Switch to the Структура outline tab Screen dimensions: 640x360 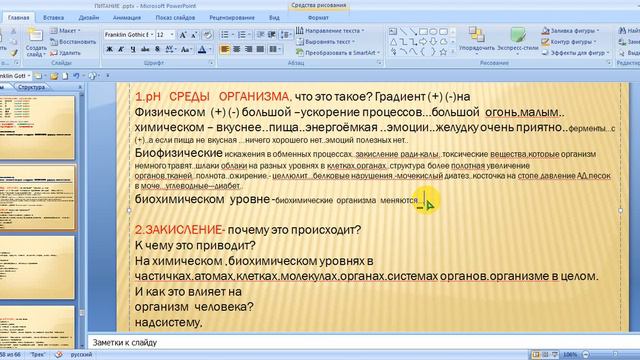coord(32,87)
